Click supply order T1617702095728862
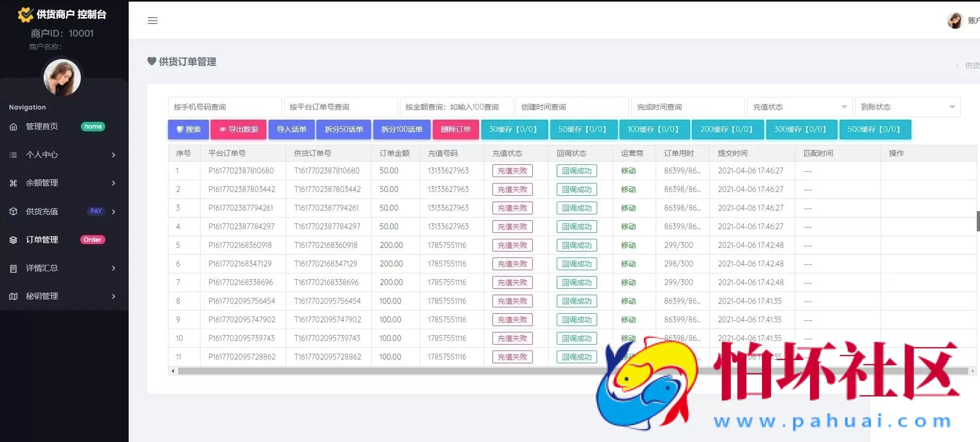The height and width of the screenshot is (442, 980). click(x=328, y=357)
